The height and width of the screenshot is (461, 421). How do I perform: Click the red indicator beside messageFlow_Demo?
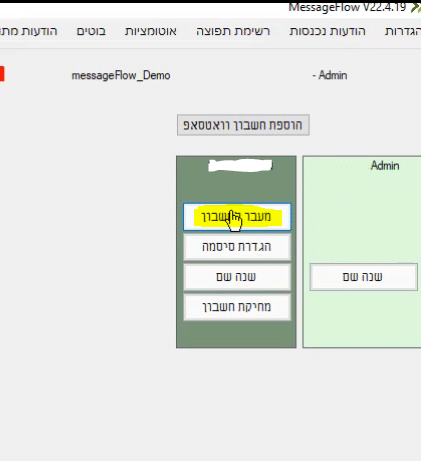[2, 74]
